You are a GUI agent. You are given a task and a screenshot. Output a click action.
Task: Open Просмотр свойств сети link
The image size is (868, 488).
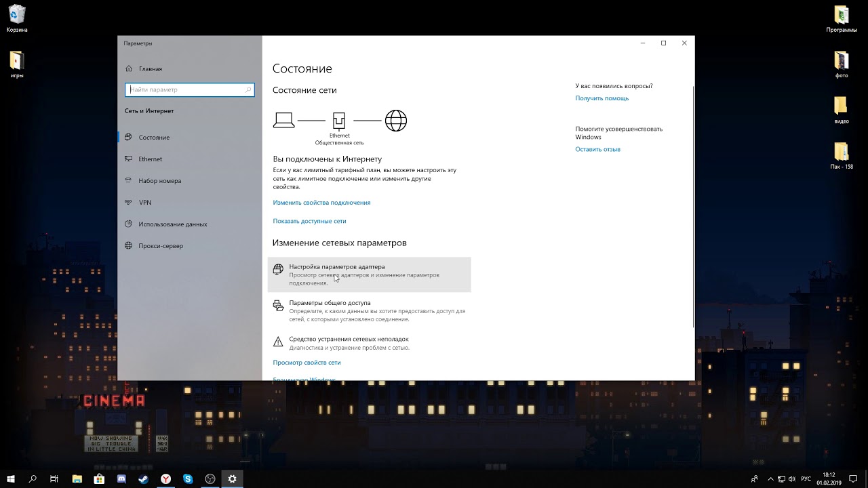307,363
